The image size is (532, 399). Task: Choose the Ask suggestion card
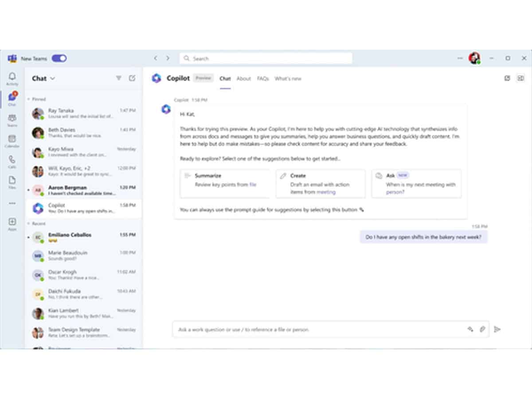pyautogui.click(x=416, y=184)
